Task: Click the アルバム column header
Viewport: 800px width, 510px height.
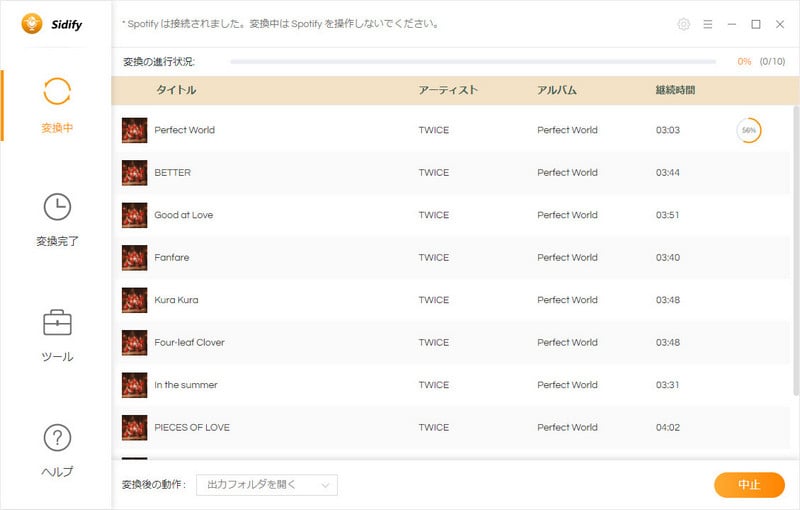Action: (x=557, y=90)
